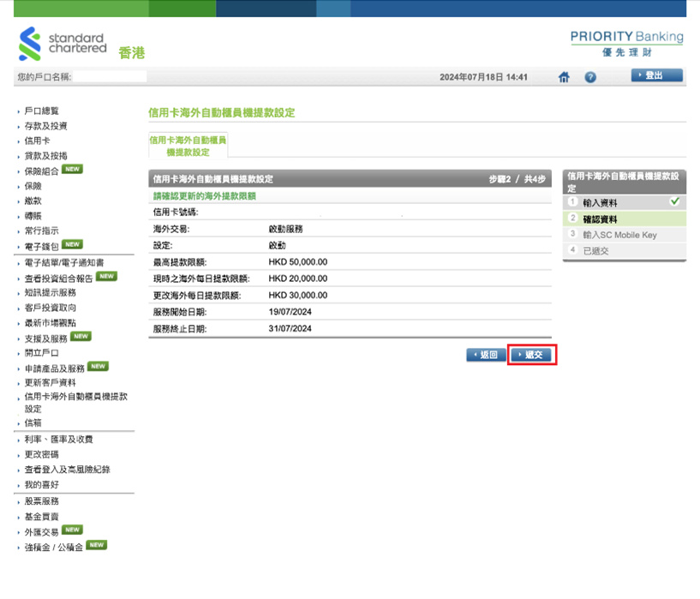Go back using the 返回 button
Image resolution: width=700 pixels, height=599 pixels.
(486, 355)
